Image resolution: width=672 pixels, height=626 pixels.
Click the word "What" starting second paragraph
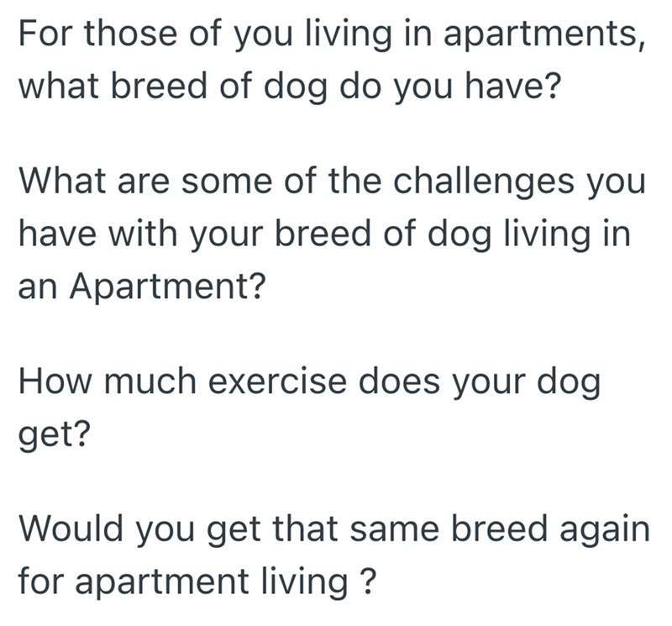tap(62, 181)
